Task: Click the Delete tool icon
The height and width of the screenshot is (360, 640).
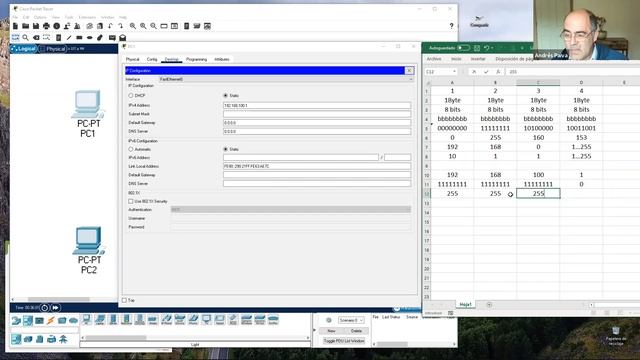Action: tap(36, 38)
